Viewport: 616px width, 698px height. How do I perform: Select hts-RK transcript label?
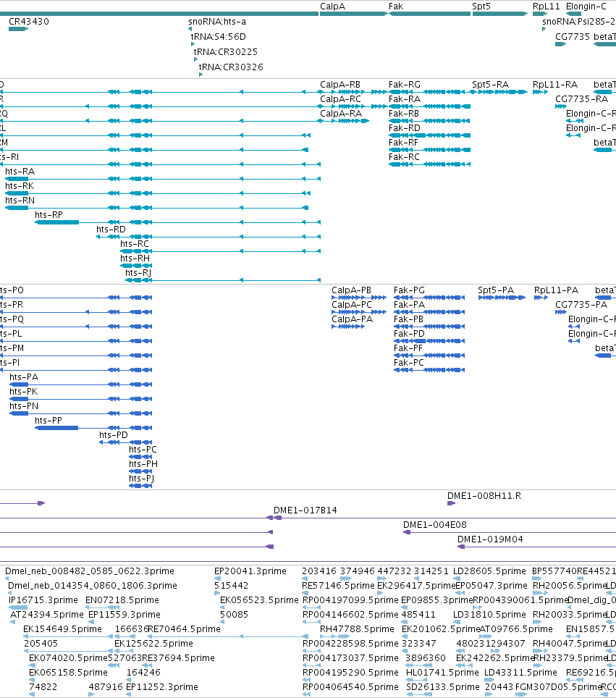[20, 186]
